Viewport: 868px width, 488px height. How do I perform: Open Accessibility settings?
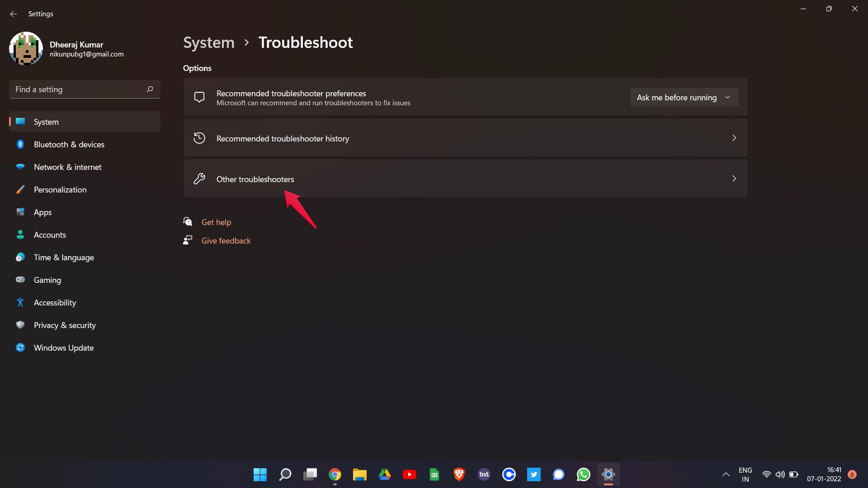(55, 303)
